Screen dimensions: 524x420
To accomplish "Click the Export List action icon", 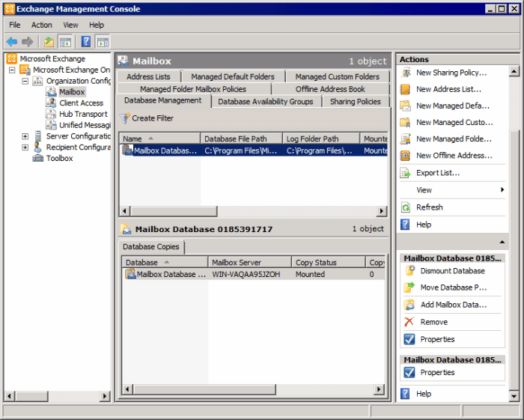I will (406, 173).
